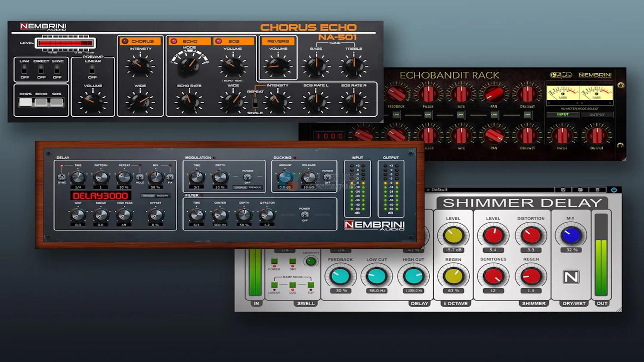Select the MODERN mode tab in Delay3000
The height and width of the screenshot is (362, 644).
tap(163, 196)
